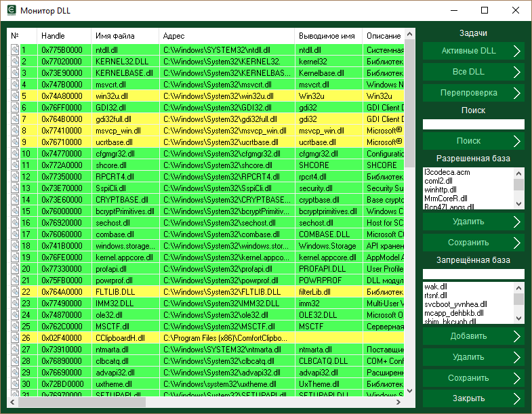Click the DLL file icon of ntdll.dll row
Screen dimensions: 532x414
tap(14, 49)
